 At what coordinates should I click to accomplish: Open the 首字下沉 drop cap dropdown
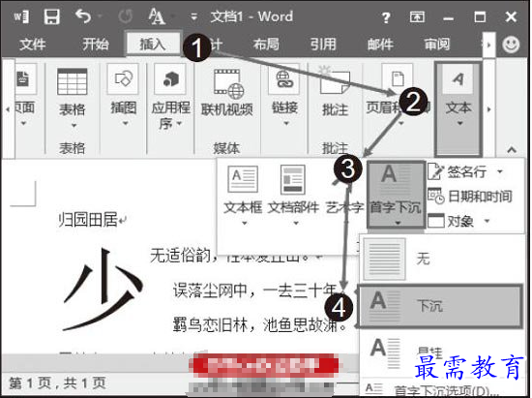[x=396, y=195]
